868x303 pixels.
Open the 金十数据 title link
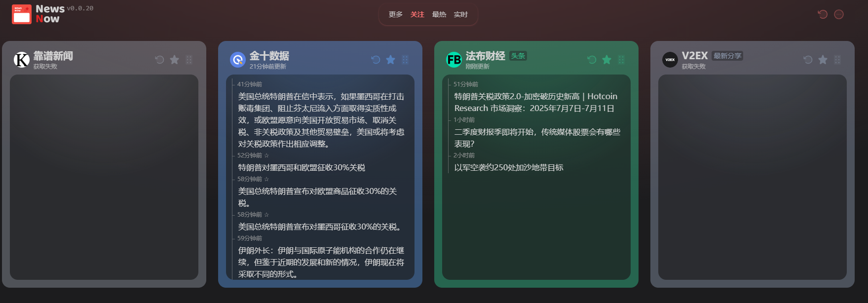[269, 56]
